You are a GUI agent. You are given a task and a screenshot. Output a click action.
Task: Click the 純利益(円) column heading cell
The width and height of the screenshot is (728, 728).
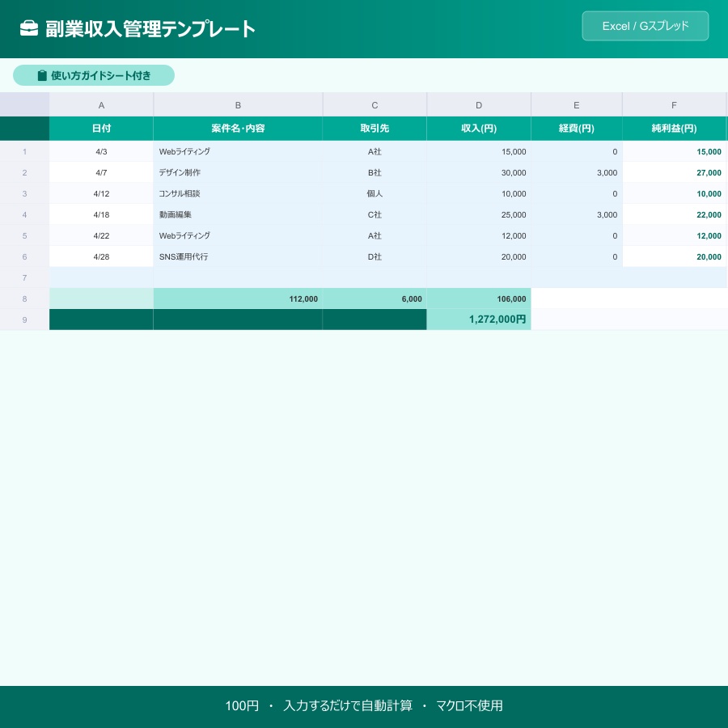tap(674, 128)
